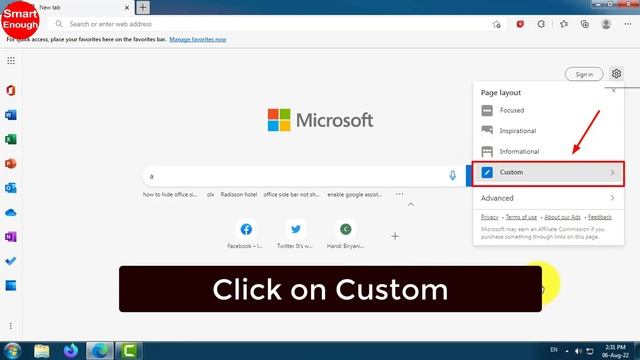Image resolution: width=640 pixels, height=360 pixels.
Task: Select suggestion 'enable google assist...'
Action: [355, 195]
